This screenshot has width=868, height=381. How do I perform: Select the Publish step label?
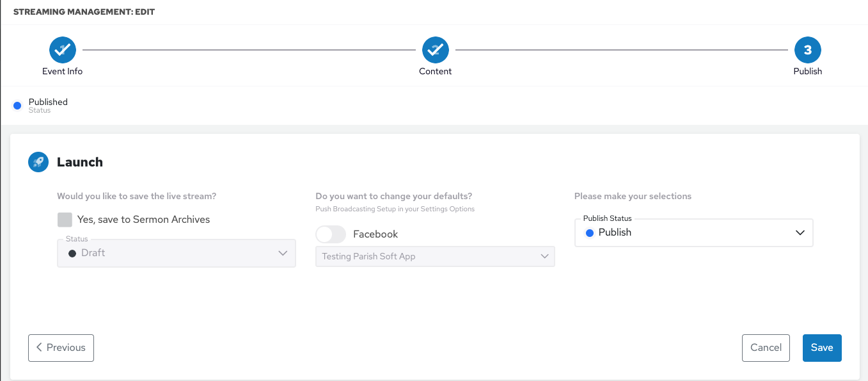coord(808,71)
